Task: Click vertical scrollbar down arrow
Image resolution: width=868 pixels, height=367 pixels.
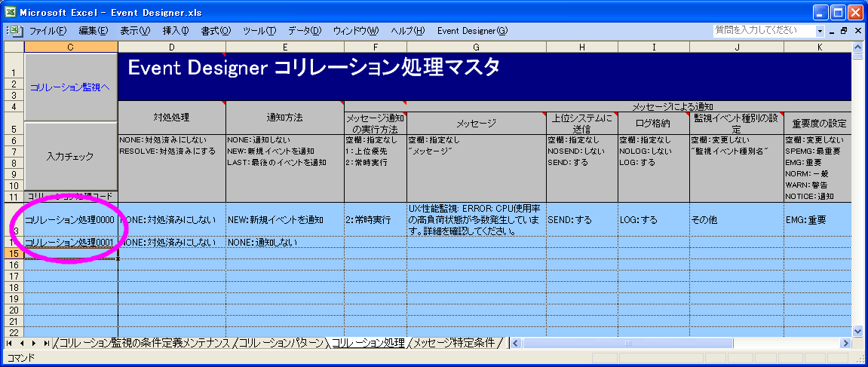Action: coord(857,330)
